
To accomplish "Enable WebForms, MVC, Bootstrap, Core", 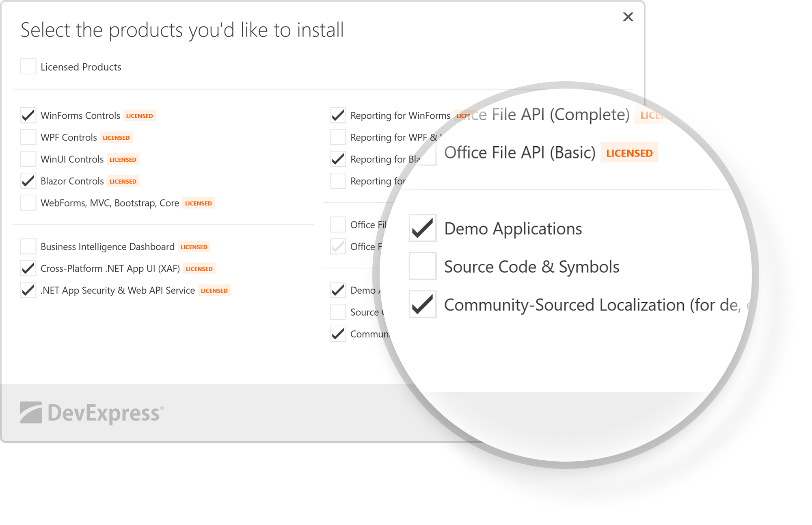I will click(x=28, y=203).
